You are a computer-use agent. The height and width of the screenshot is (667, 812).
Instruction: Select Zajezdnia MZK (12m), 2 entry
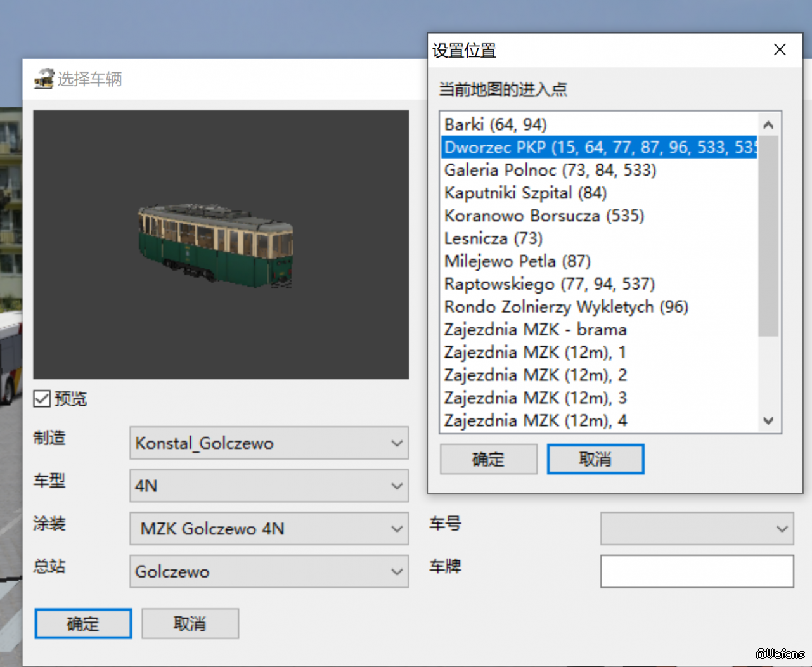coord(600,375)
